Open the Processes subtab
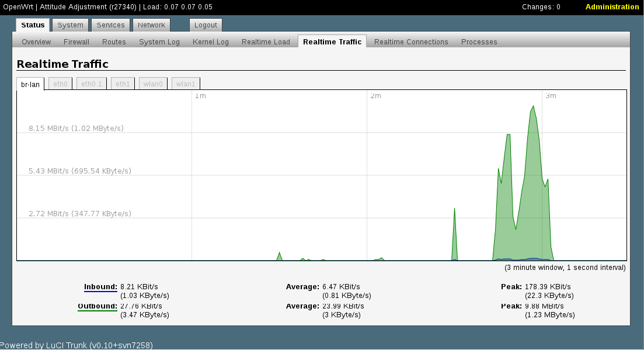 479,42
